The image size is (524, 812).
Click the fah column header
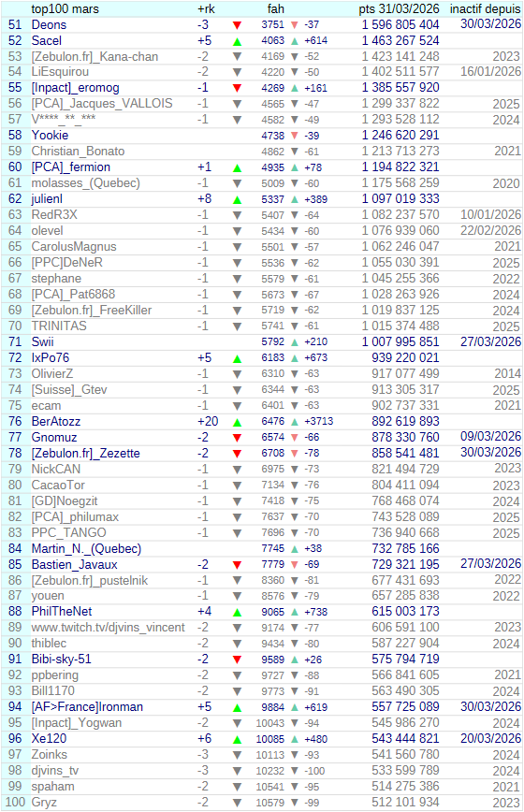276,8
